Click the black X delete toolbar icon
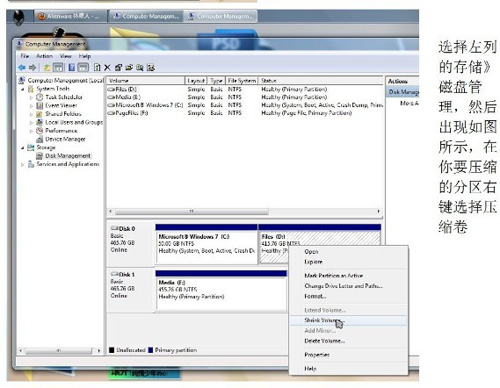Image resolution: width=500 pixels, height=388 pixels. click(x=107, y=68)
